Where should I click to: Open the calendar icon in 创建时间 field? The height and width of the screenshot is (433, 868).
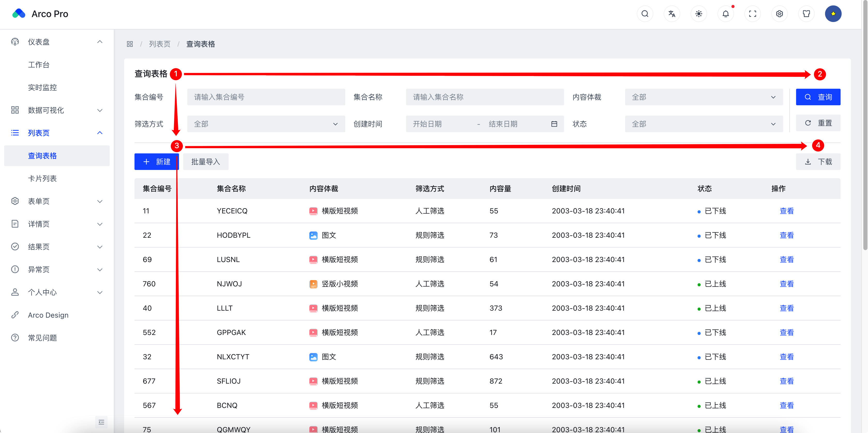coord(554,124)
